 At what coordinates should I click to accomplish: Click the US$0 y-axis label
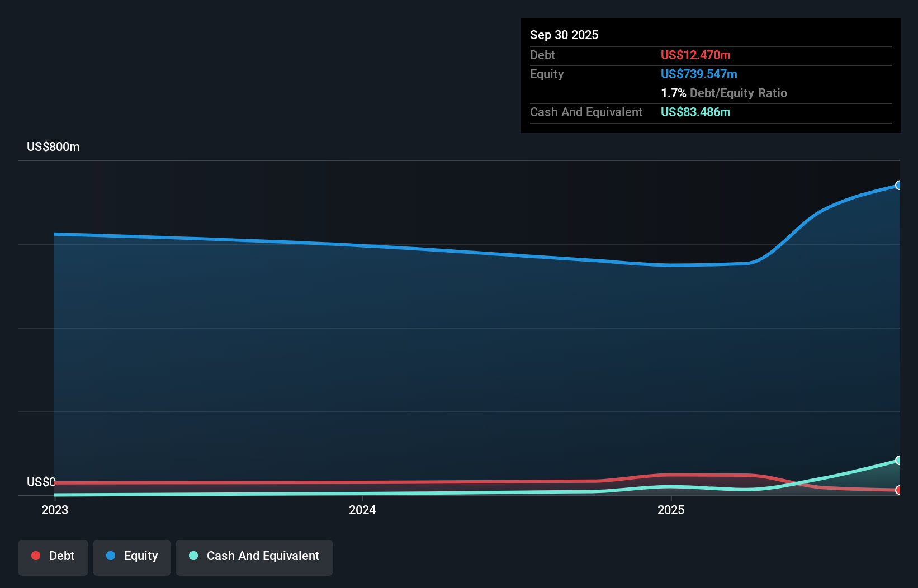click(41, 482)
